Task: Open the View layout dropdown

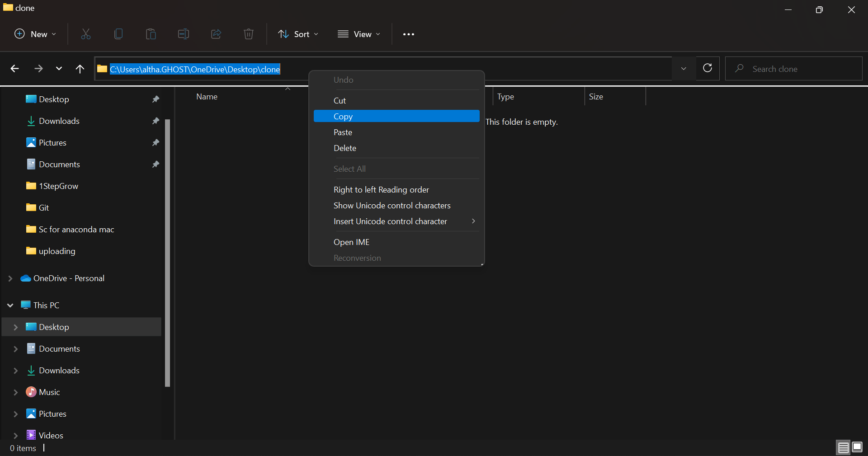Action: pos(359,34)
